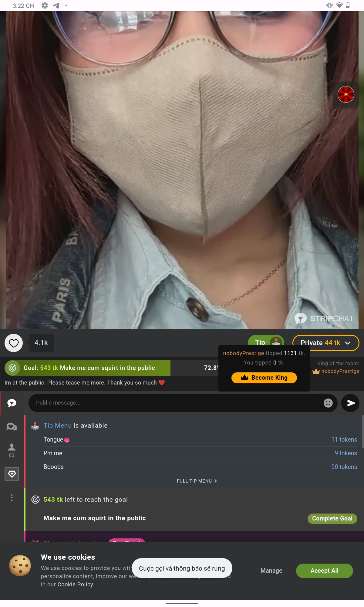This screenshot has height=607, width=364.
Task: Open the Cookie Policy link
Action: [75, 585]
